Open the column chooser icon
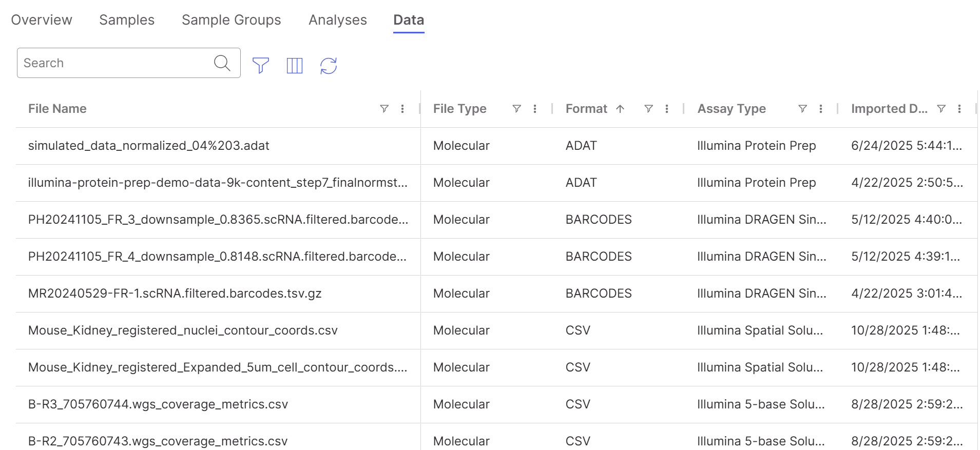 click(294, 65)
